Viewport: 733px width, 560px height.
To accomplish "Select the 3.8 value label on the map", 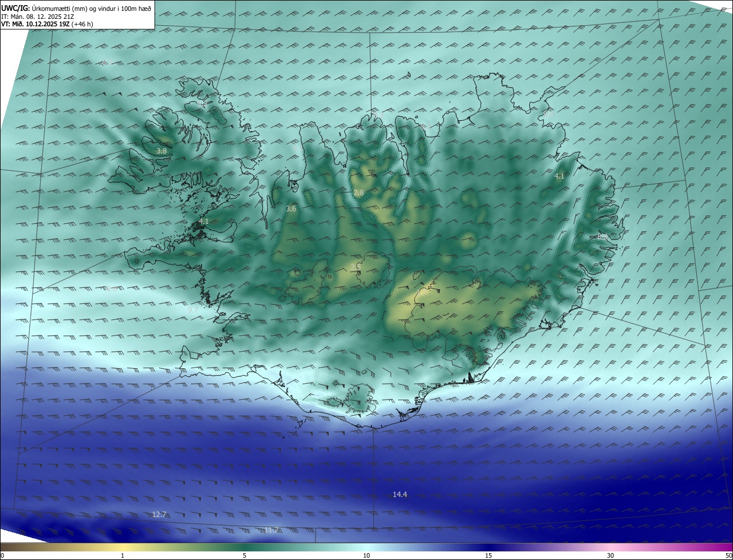I will pyautogui.click(x=161, y=151).
